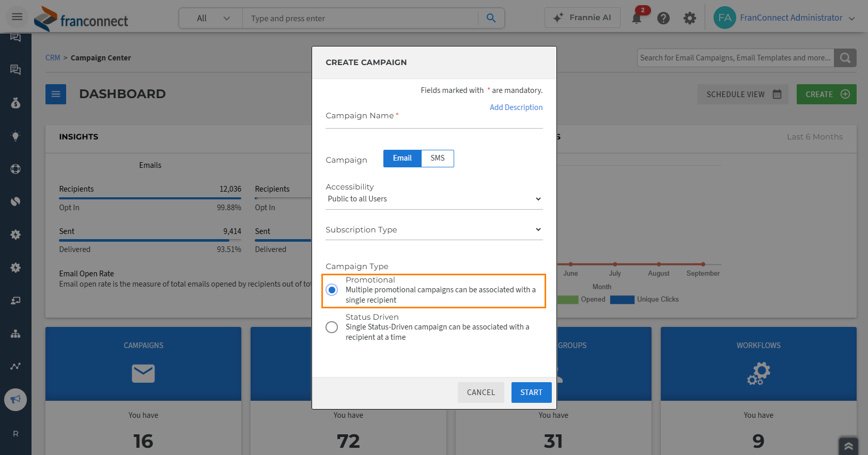This screenshot has height=455, width=868.
Task: Switch campaign to SMS
Action: pyautogui.click(x=438, y=158)
